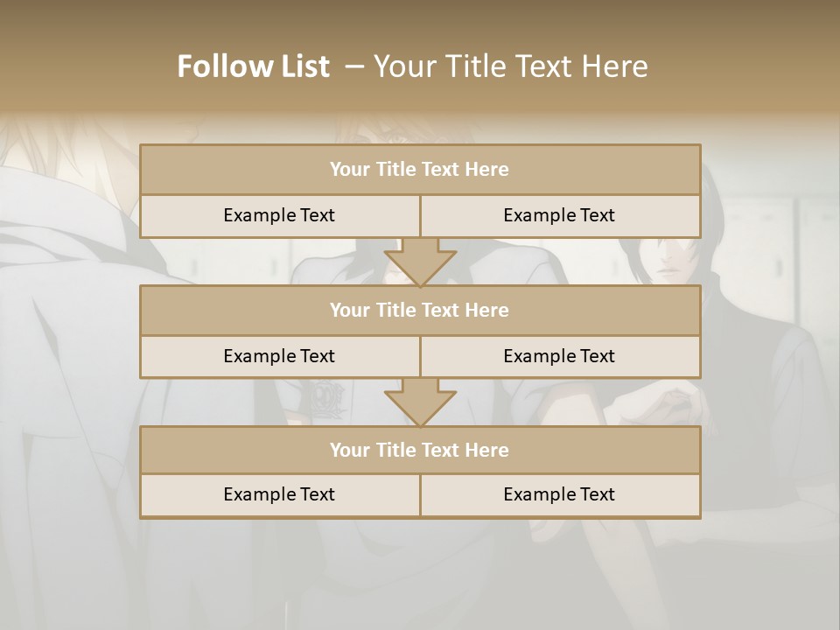The height and width of the screenshot is (630, 840).
Task: Click the bottom-left 'Example Text' cell
Action: coord(280,495)
